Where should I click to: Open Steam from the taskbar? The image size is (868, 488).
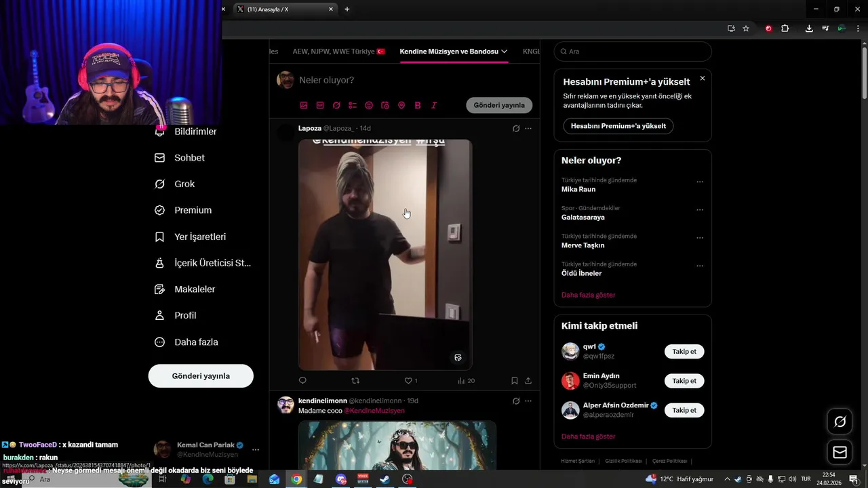(x=384, y=479)
